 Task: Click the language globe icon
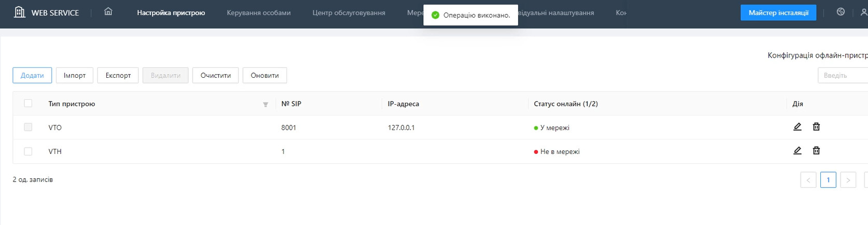(x=841, y=12)
